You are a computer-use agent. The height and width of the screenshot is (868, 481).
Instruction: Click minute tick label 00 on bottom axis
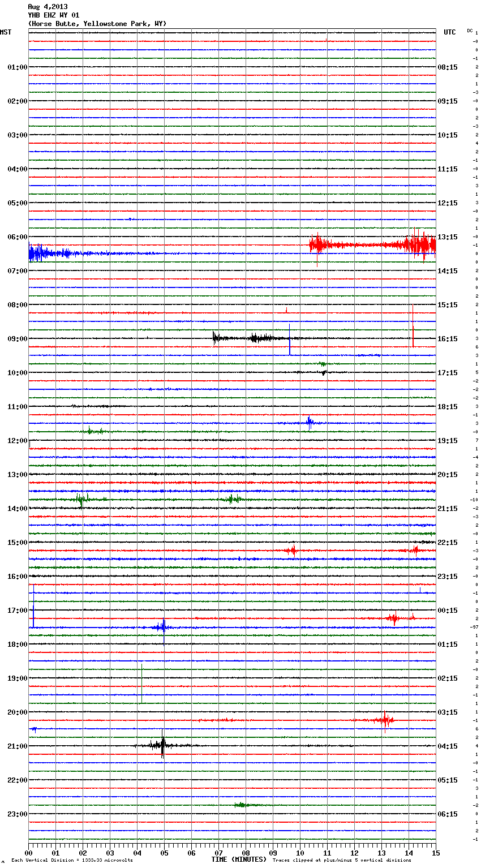pos(29,853)
